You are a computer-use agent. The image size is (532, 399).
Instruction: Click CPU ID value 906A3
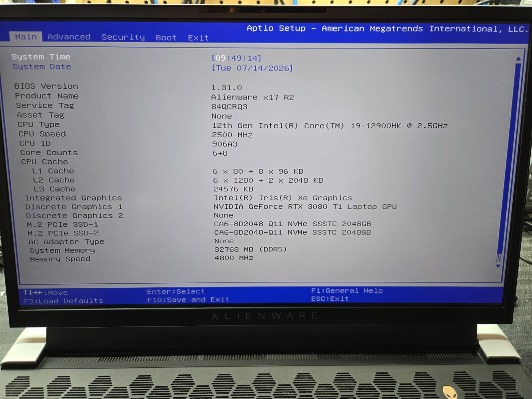click(225, 144)
